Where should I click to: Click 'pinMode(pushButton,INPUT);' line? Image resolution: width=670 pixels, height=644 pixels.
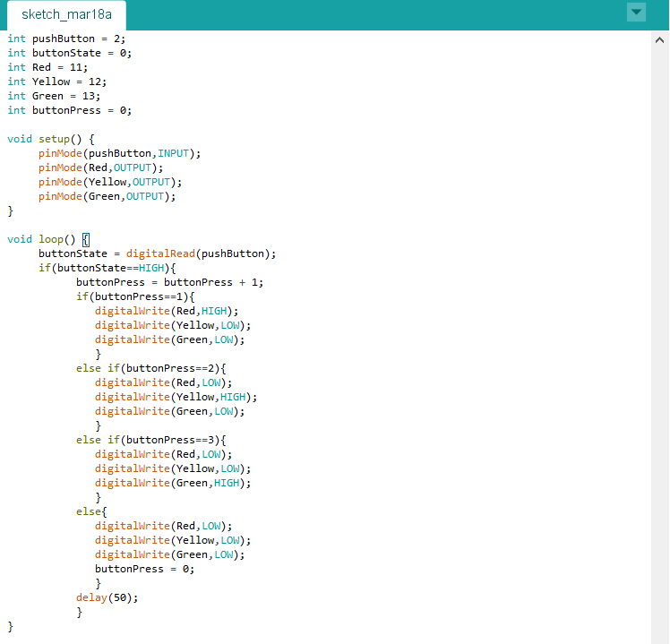[119, 153]
